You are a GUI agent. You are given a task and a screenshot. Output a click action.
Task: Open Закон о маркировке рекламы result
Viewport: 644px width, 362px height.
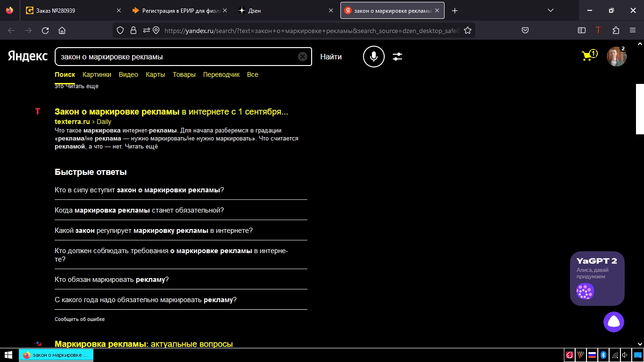pyautogui.click(x=171, y=112)
